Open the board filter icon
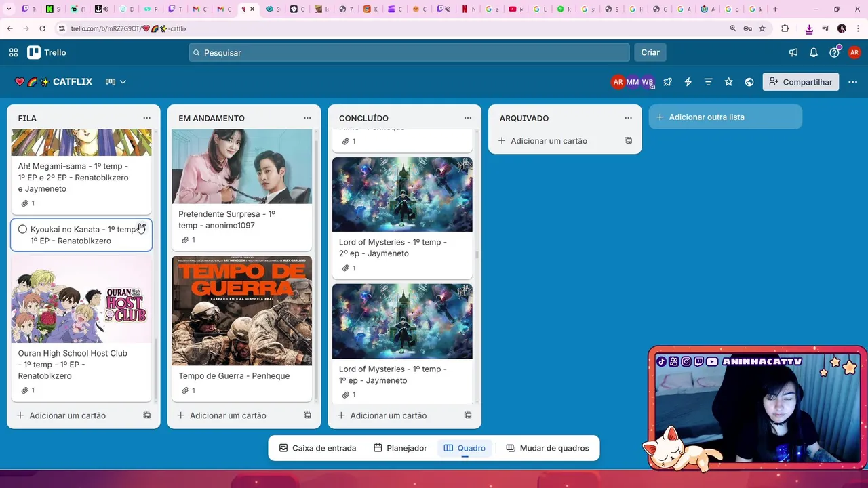Viewport: 868px width, 488px height. [x=709, y=82]
